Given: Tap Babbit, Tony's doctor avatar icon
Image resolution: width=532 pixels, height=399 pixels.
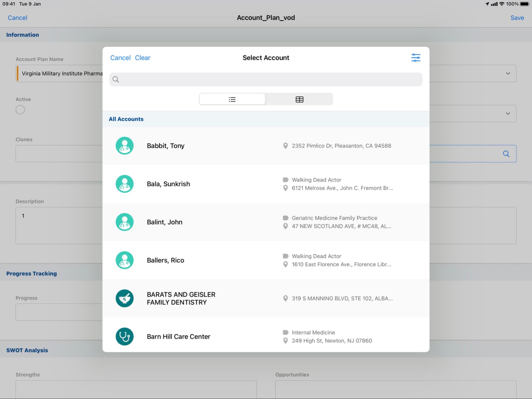Looking at the screenshot, I should click(125, 146).
